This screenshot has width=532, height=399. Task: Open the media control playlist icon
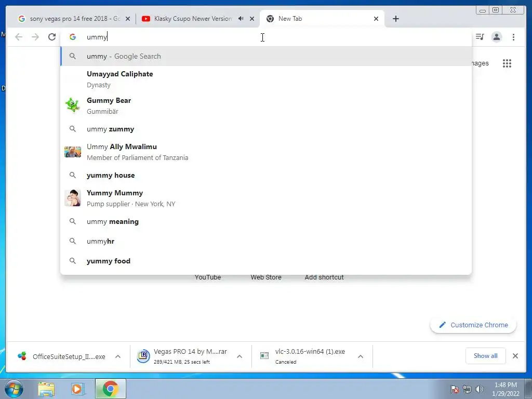pyautogui.click(x=480, y=37)
